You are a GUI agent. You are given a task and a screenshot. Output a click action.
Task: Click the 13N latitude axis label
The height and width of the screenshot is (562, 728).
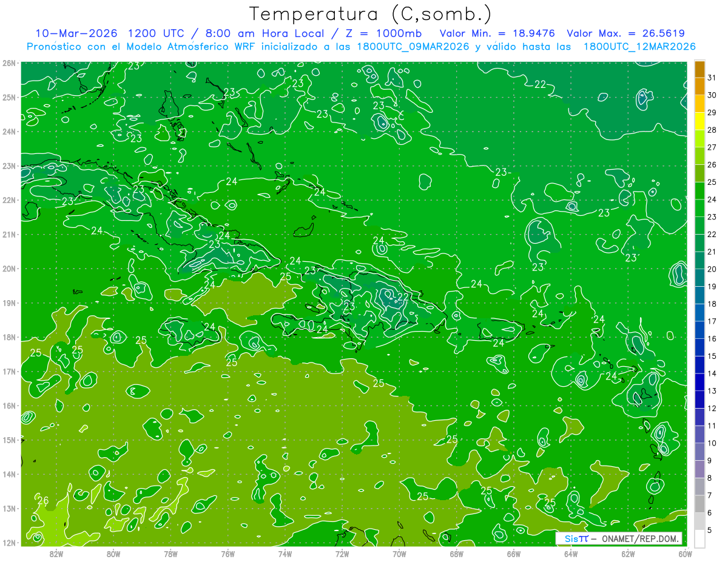pos(8,508)
